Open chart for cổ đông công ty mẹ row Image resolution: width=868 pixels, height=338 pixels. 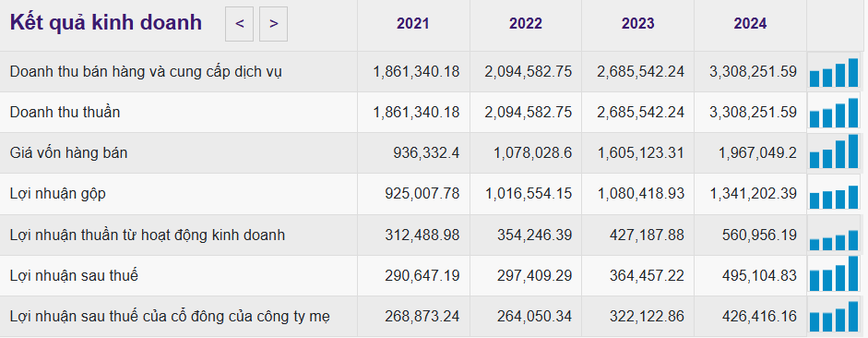click(834, 317)
